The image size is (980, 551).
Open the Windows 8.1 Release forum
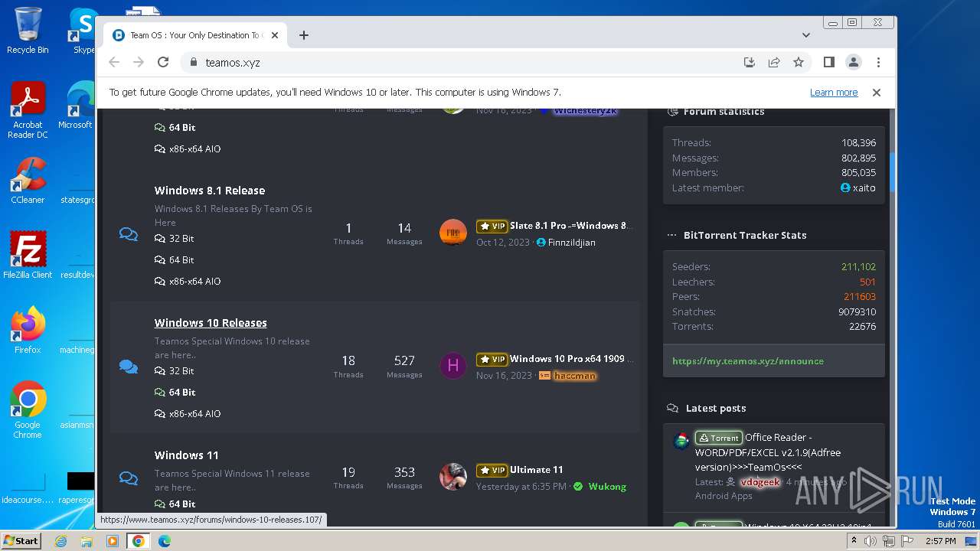(210, 191)
